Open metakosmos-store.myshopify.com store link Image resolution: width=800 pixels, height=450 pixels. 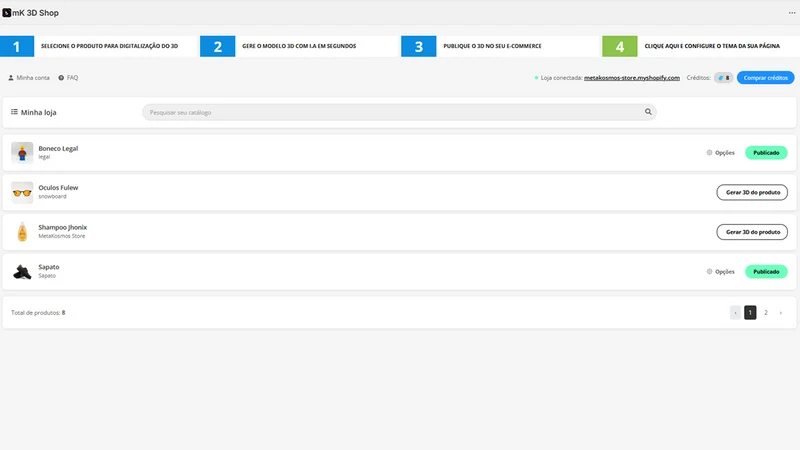point(632,78)
